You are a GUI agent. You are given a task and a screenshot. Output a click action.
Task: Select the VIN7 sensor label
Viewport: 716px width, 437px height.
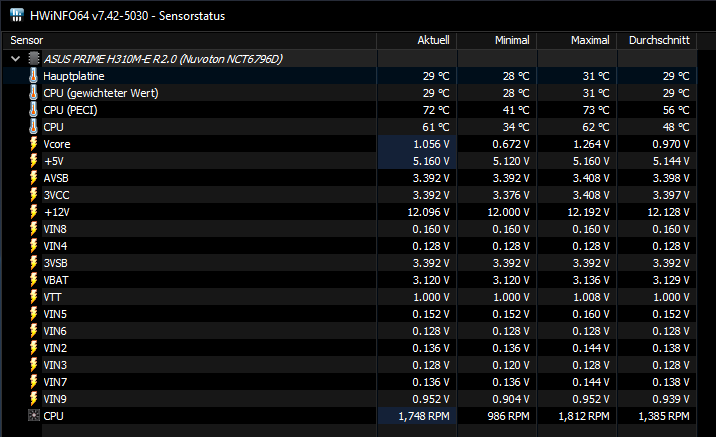pyautogui.click(x=55, y=382)
